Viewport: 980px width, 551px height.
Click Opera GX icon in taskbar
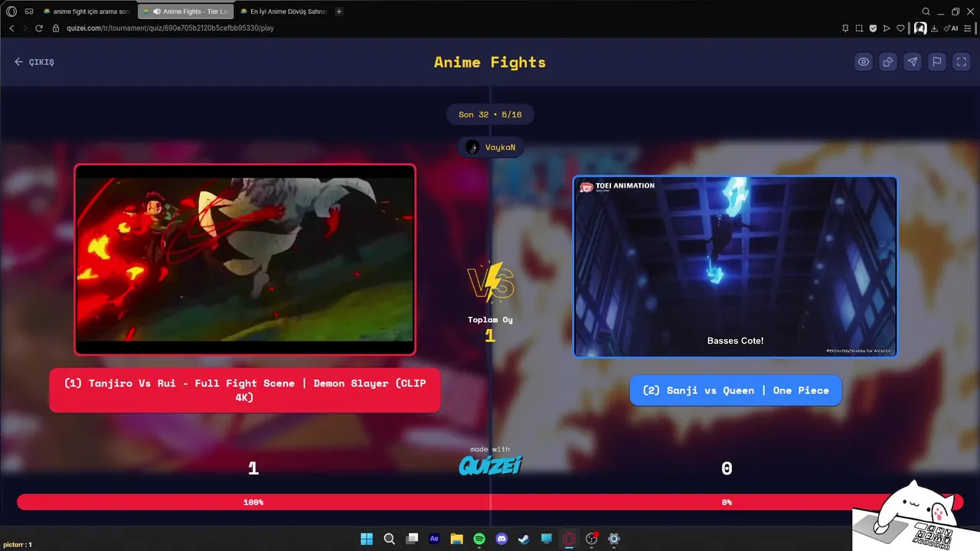569,539
